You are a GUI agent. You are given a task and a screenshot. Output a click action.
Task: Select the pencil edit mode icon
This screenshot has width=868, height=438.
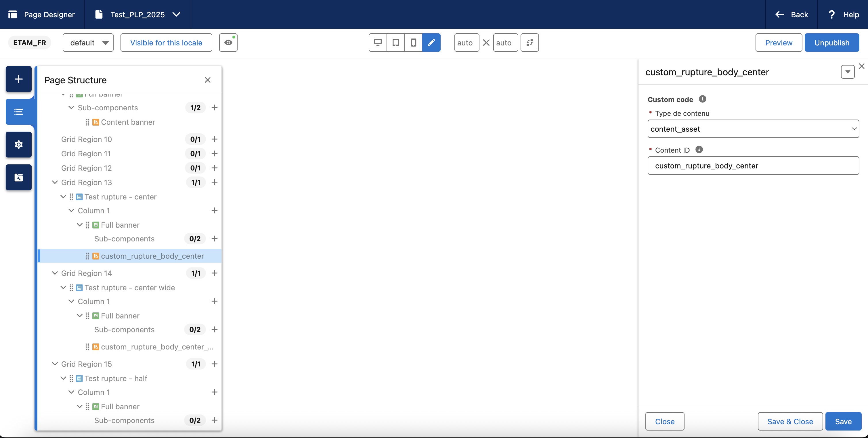(x=431, y=43)
